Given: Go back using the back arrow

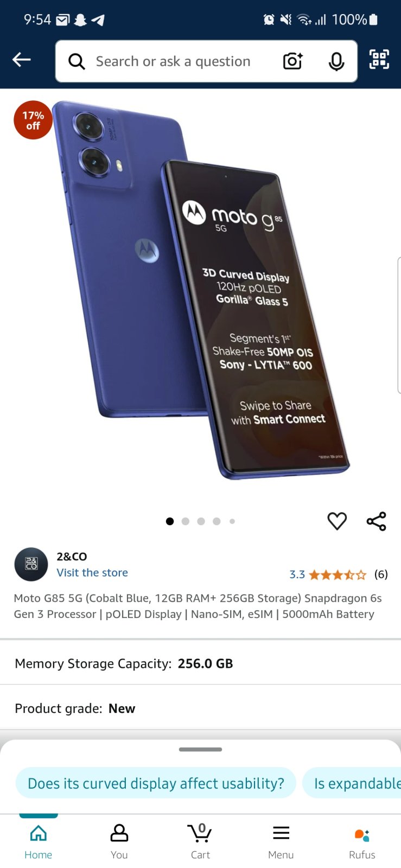Looking at the screenshot, I should tap(22, 60).
